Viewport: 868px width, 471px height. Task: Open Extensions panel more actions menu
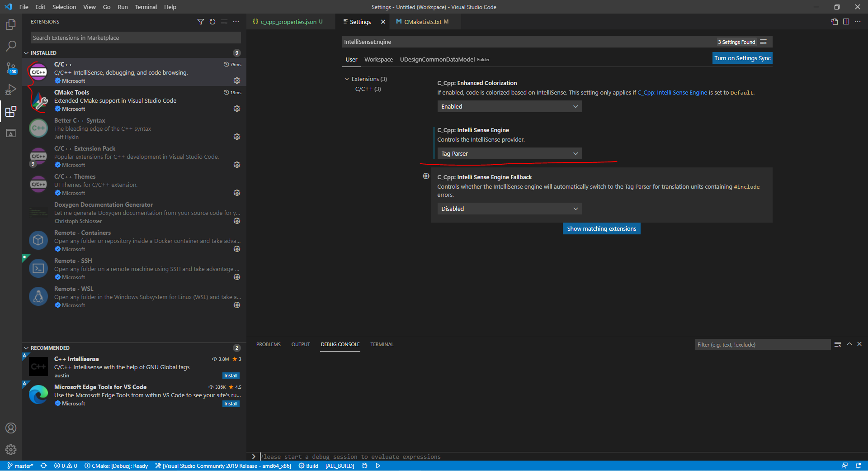[x=236, y=22]
